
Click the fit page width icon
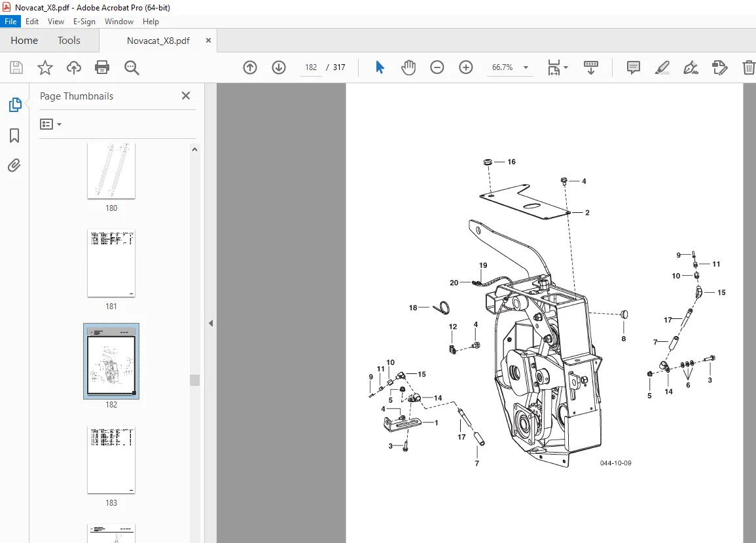click(554, 67)
